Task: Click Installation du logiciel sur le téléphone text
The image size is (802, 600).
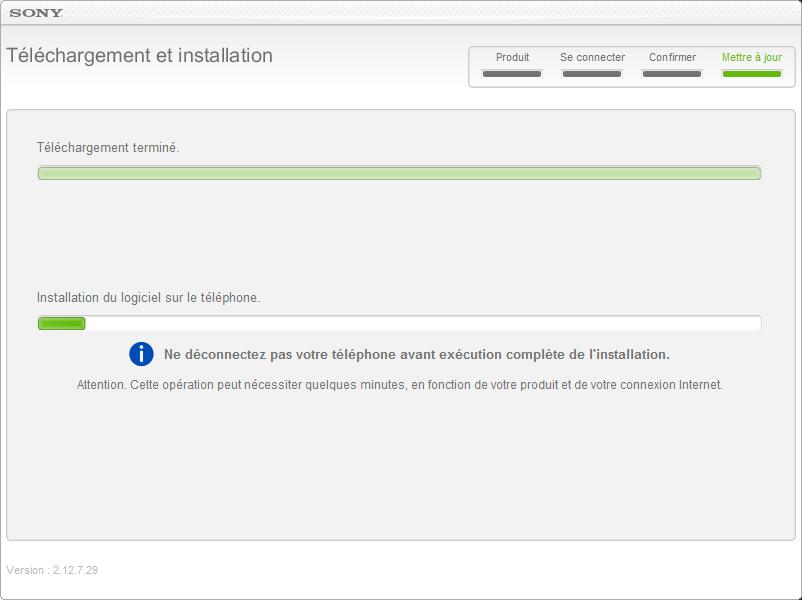Action: click(x=148, y=297)
